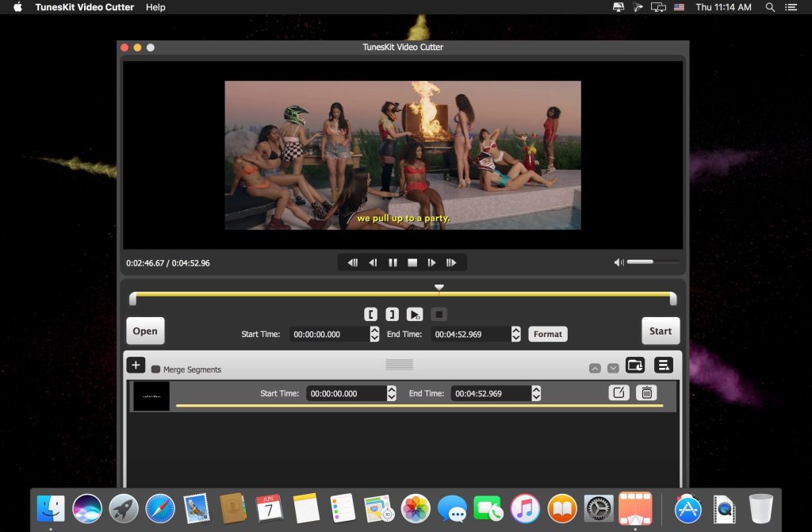Preview the selected segment

[415, 315]
